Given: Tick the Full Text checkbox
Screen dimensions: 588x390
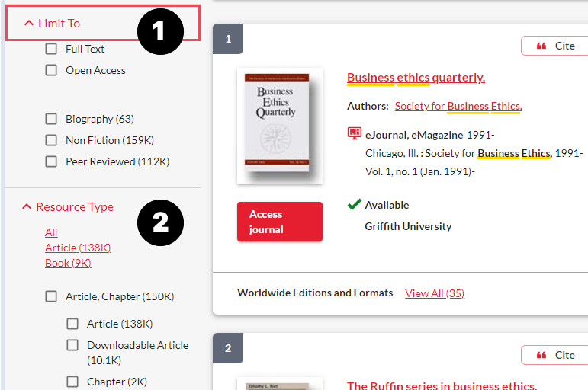Looking at the screenshot, I should click(x=51, y=49).
